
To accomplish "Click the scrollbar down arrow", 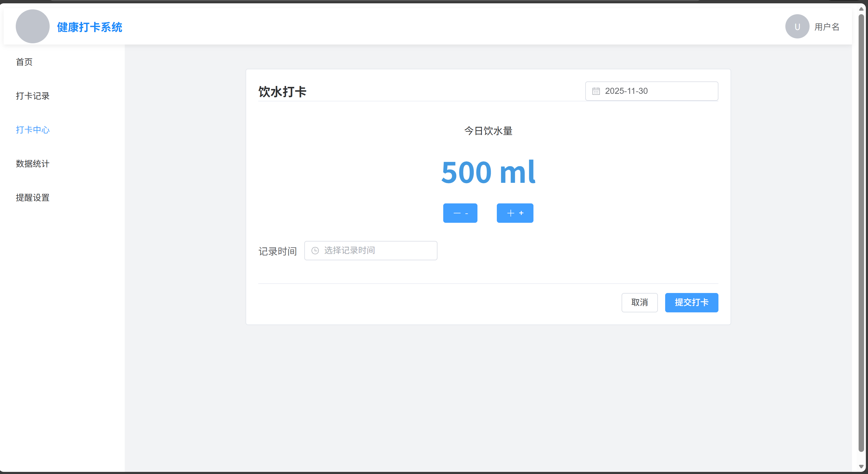I will tap(861, 467).
